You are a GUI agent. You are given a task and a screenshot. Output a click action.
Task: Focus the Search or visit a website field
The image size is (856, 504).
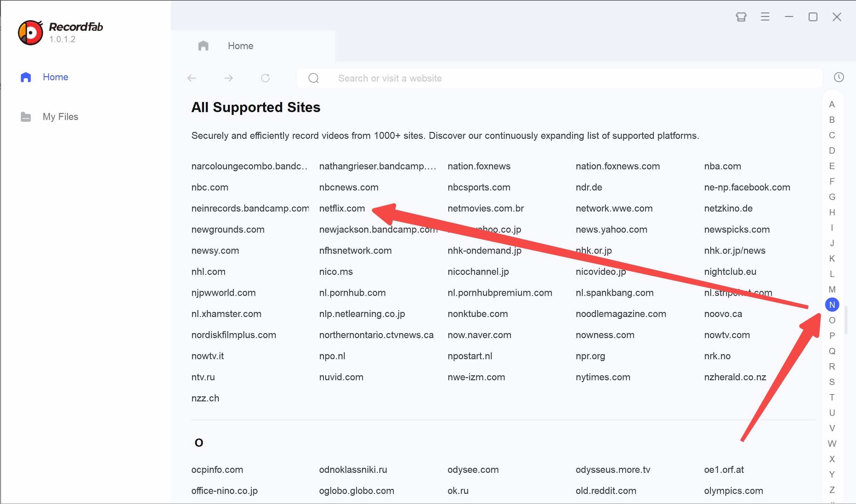559,78
